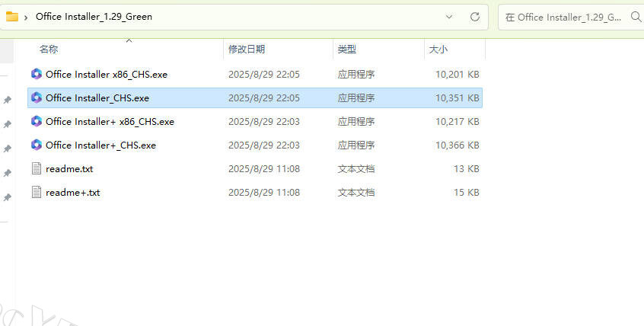This screenshot has width=644, height=326.
Task: Click the Office Installer_CHS.exe file icon
Action: coord(37,97)
